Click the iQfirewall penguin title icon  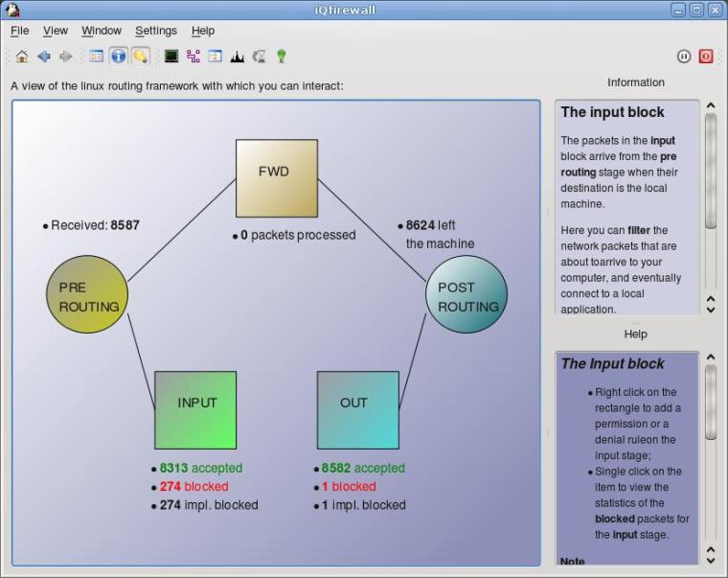(x=12, y=10)
